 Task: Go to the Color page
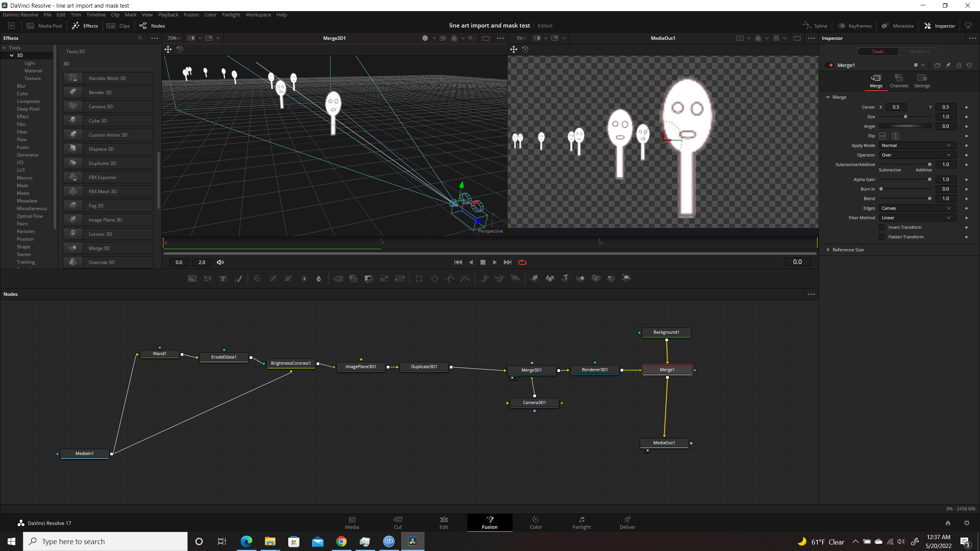point(536,522)
